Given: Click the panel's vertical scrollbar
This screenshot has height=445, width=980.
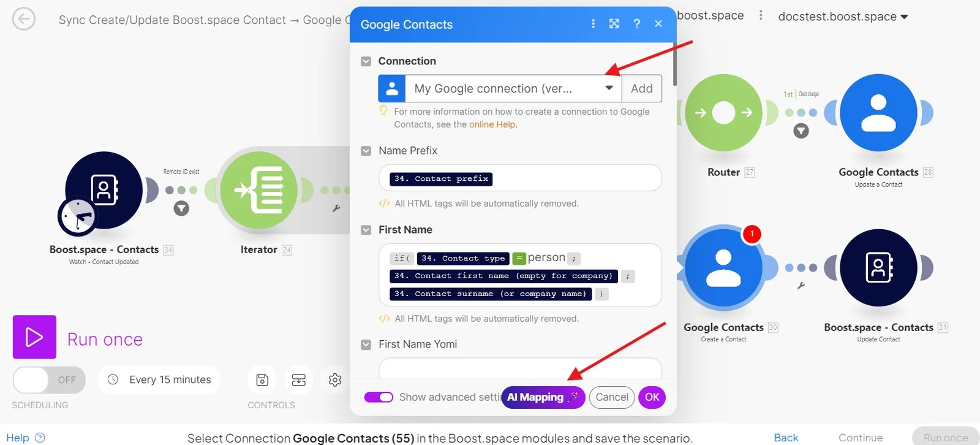Looking at the screenshot, I should (x=674, y=64).
